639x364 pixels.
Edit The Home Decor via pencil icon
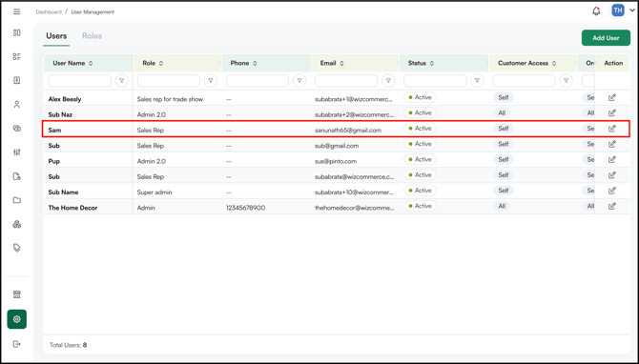(611, 206)
